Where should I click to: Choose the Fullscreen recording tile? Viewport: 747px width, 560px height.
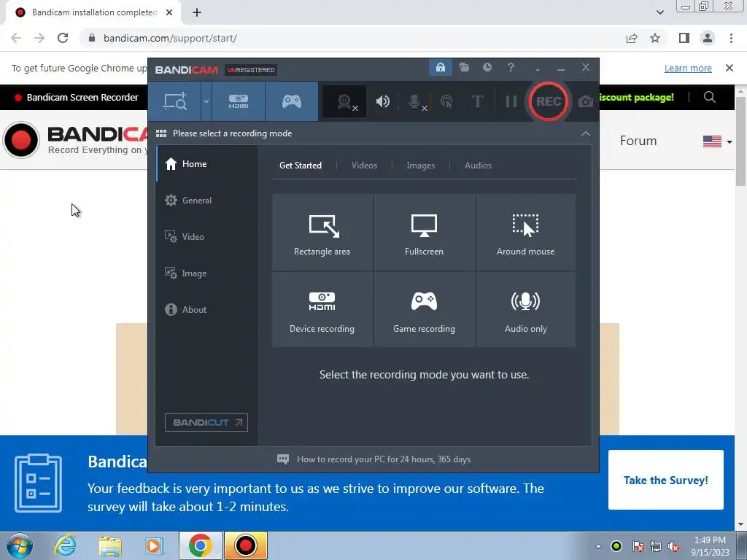pyautogui.click(x=424, y=233)
